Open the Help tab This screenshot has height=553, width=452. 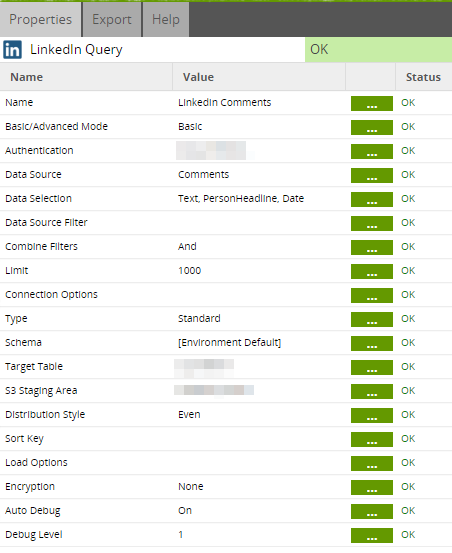tap(166, 19)
